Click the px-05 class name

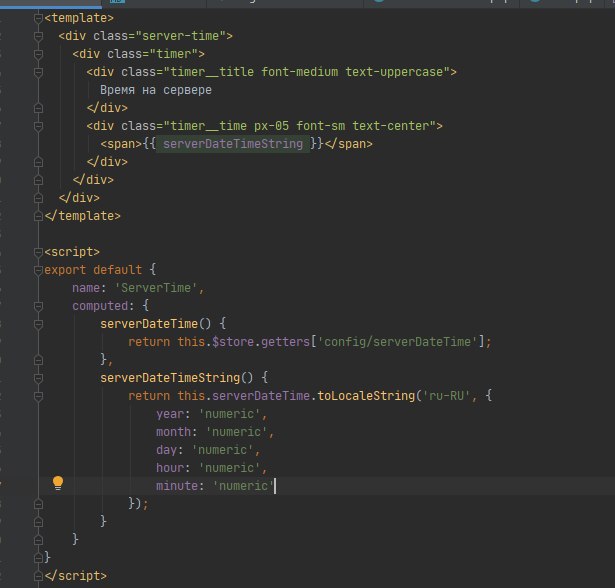[x=271, y=126]
